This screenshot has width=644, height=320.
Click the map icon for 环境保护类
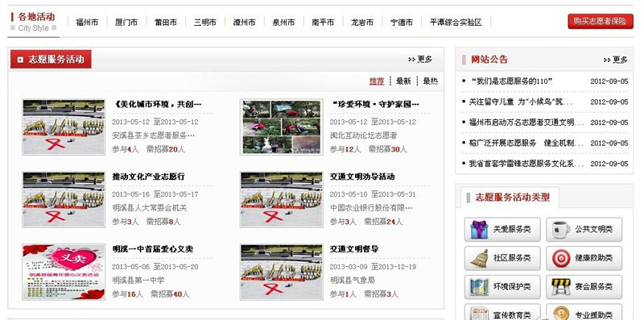click(479, 287)
